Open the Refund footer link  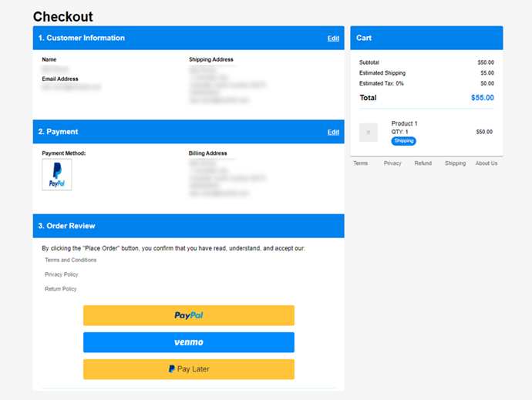[x=423, y=163]
